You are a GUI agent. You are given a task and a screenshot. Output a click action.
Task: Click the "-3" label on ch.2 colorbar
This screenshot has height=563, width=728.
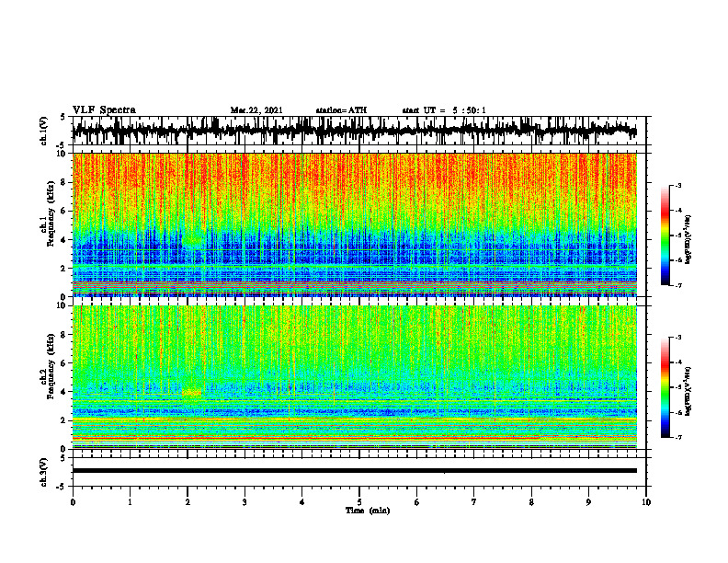point(678,338)
